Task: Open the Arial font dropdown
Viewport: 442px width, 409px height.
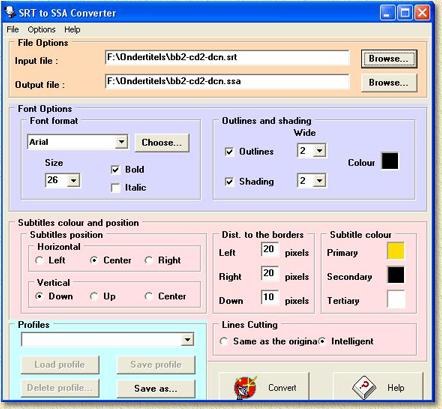Action: coord(122,142)
